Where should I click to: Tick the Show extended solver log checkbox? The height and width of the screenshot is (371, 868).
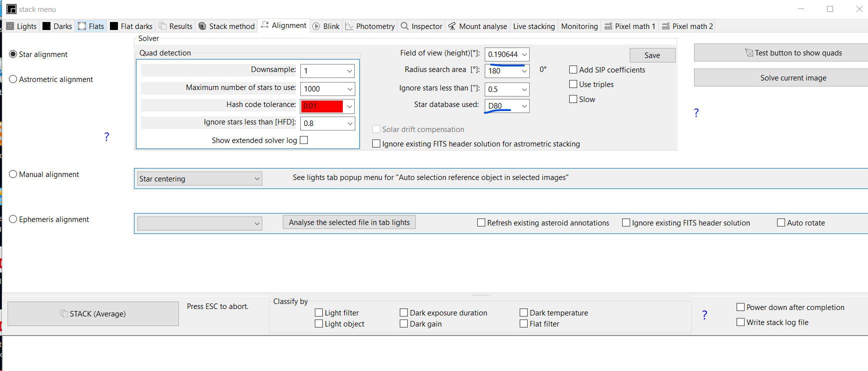tap(304, 140)
